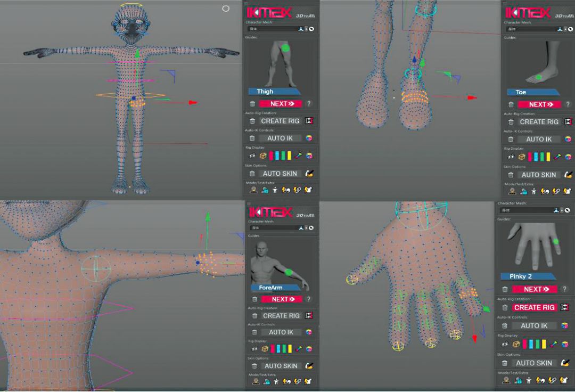Toggle the rig visibility eye in the ForeArm panel's Rig Display row
Viewport: 575px width, 392px height.
click(x=254, y=349)
